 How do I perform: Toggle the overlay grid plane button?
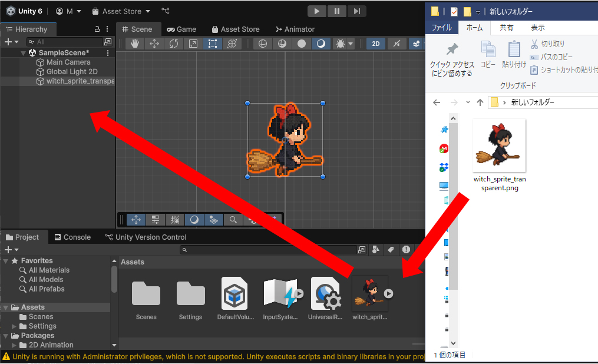(x=213, y=220)
